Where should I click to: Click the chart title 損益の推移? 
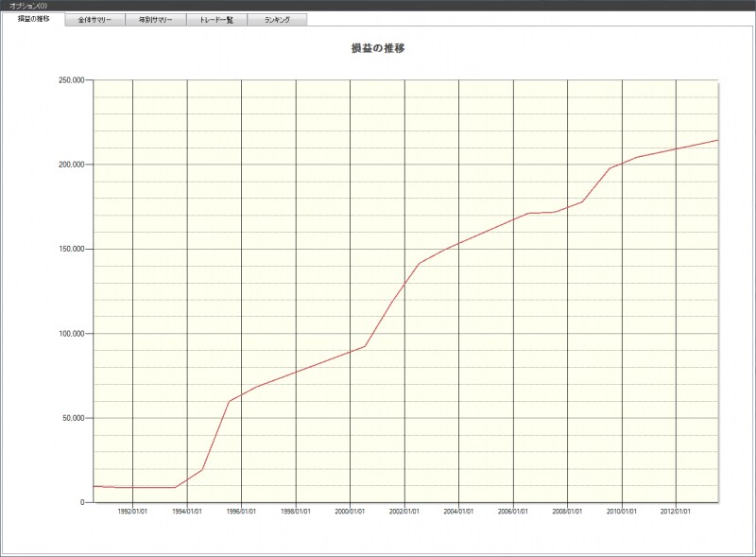[x=378, y=48]
